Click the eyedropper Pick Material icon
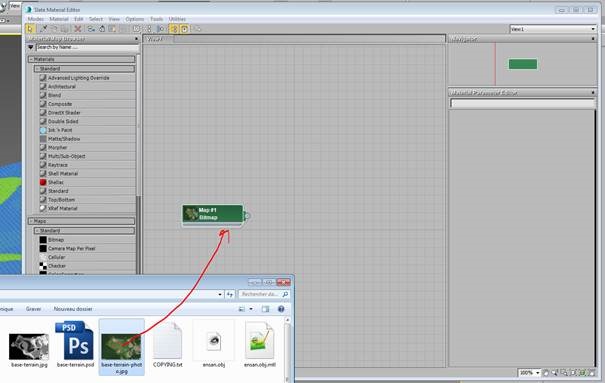605x383 pixels. pos(44,29)
